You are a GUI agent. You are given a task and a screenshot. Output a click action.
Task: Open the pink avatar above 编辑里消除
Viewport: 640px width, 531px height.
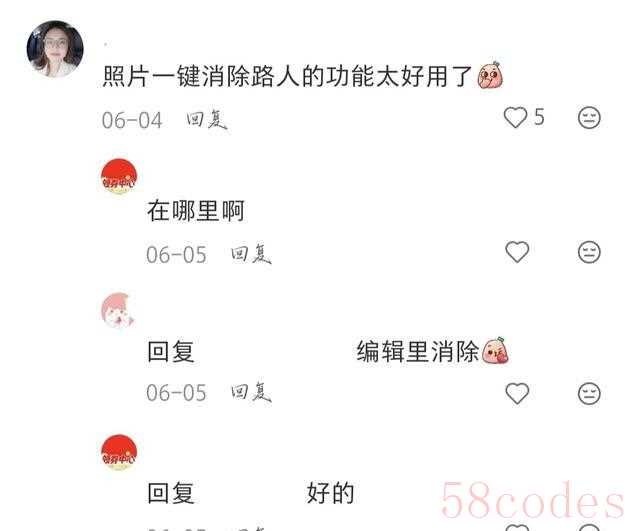[118, 310]
